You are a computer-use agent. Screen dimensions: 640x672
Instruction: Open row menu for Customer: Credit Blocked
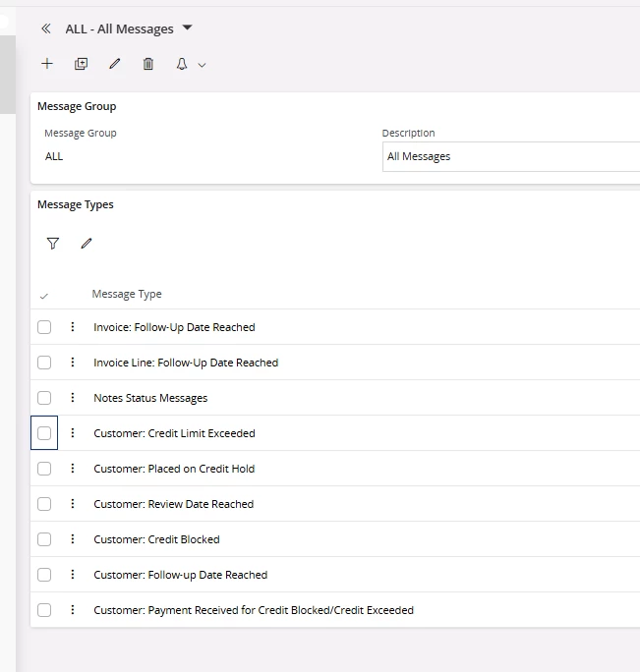[x=73, y=539]
